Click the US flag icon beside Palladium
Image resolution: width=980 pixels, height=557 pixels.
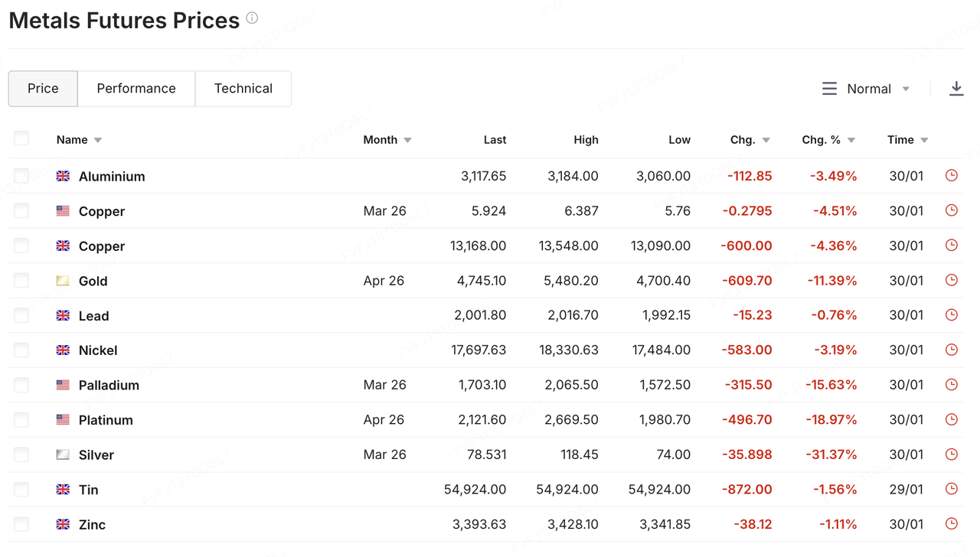(x=63, y=385)
